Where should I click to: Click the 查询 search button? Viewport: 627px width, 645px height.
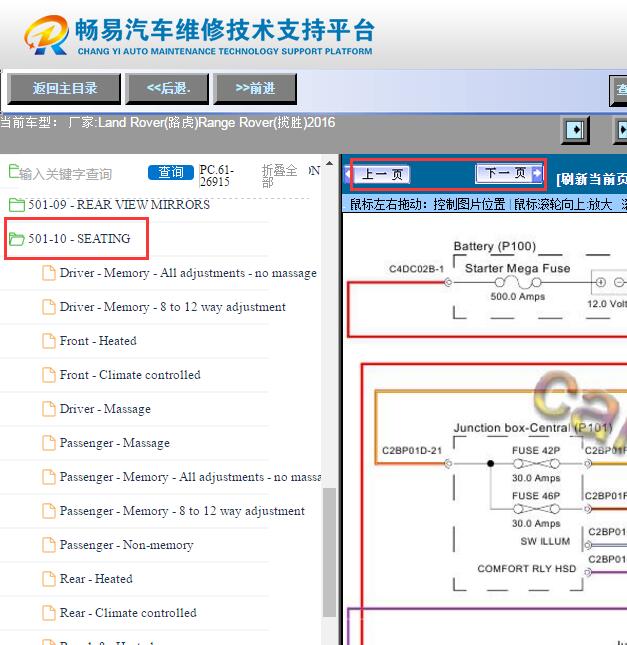tap(171, 172)
